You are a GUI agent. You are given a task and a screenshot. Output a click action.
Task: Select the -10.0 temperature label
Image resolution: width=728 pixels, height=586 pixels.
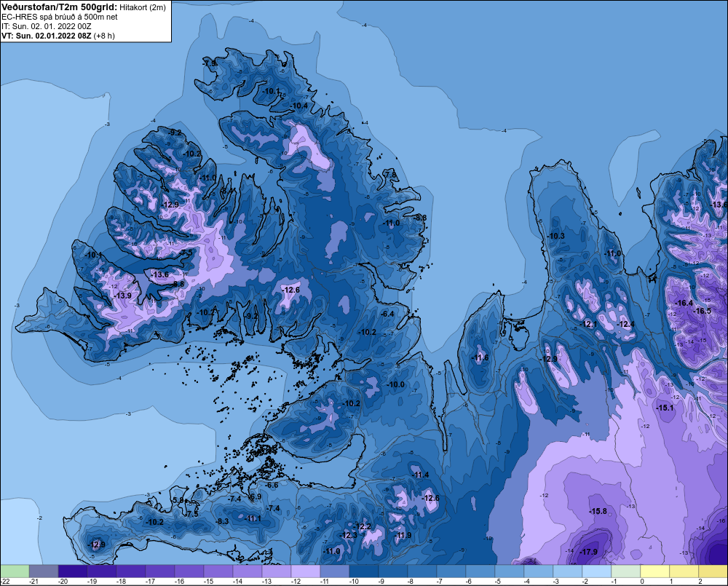[x=396, y=385]
